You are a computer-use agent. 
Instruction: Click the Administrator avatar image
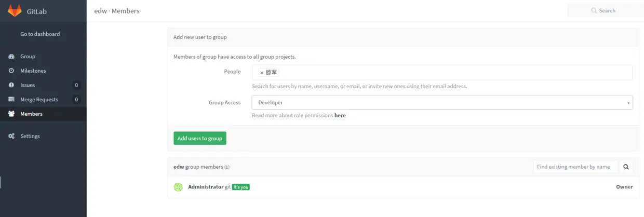point(178,187)
